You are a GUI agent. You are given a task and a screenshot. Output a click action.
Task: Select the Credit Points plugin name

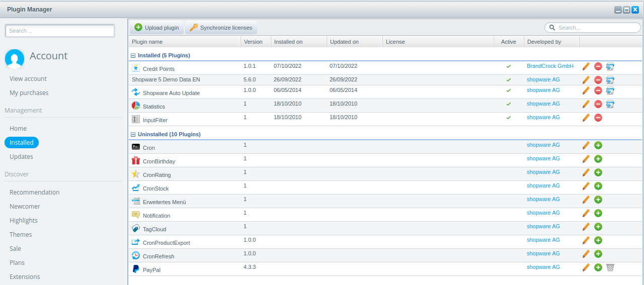tap(158, 69)
